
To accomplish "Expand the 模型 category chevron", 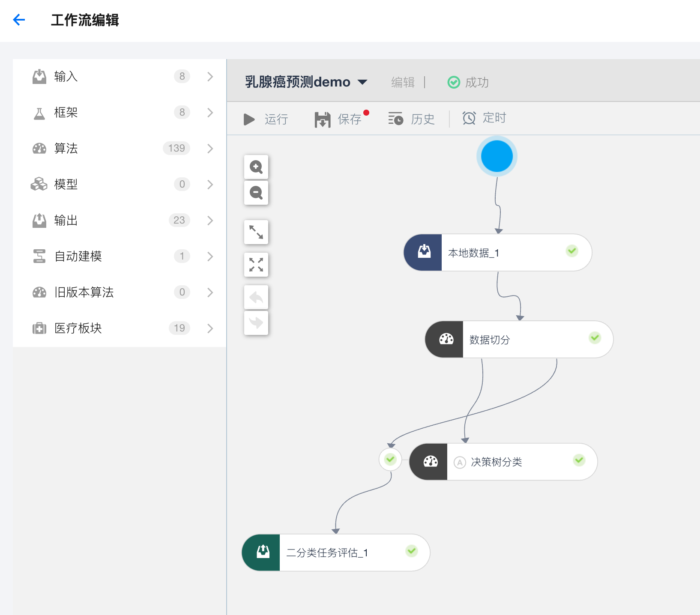I will [210, 185].
